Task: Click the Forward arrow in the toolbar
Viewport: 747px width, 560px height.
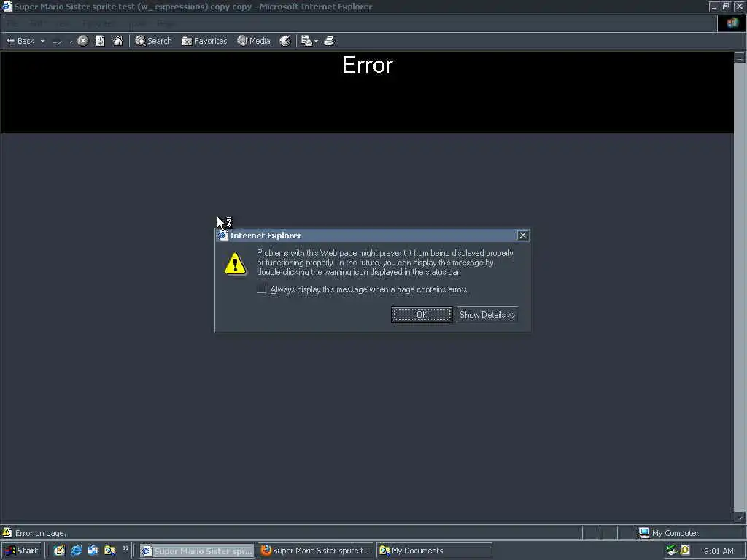Action: 57,42
